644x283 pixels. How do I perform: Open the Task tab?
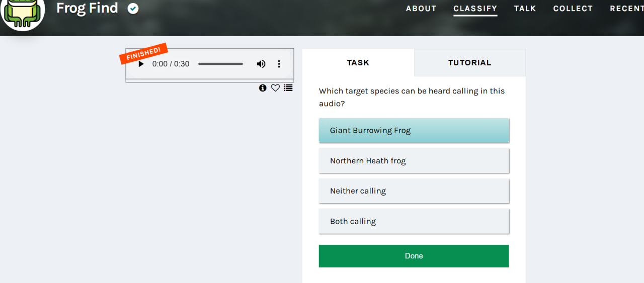coord(358,63)
